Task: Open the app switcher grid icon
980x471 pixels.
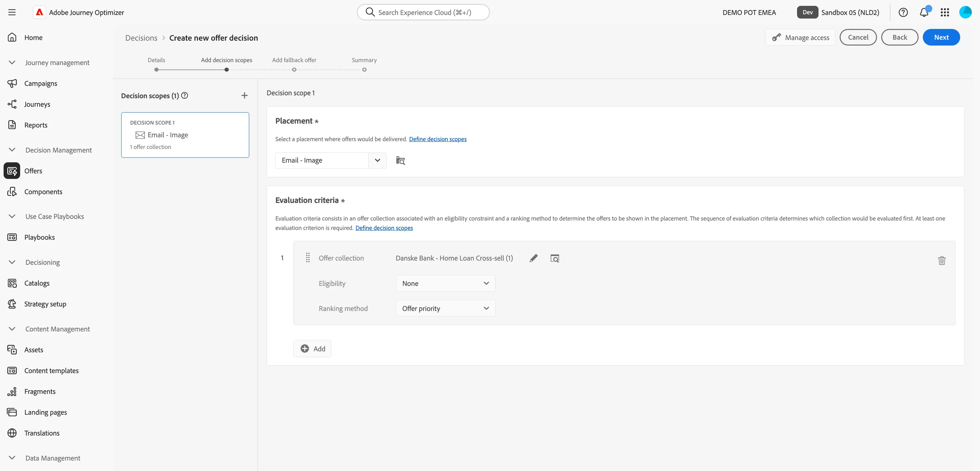Action: tap(945, 12)
